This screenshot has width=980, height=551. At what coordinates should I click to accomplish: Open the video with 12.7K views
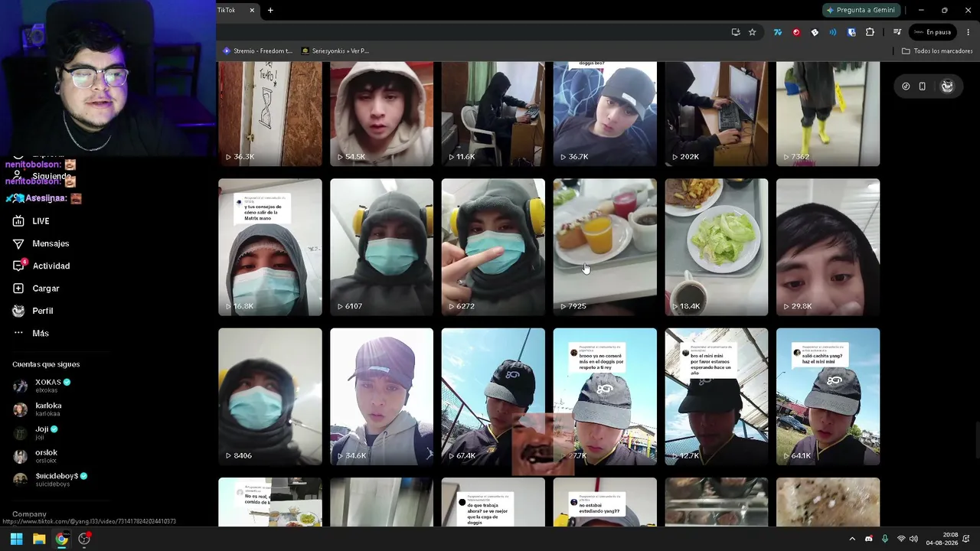point(717,396)
